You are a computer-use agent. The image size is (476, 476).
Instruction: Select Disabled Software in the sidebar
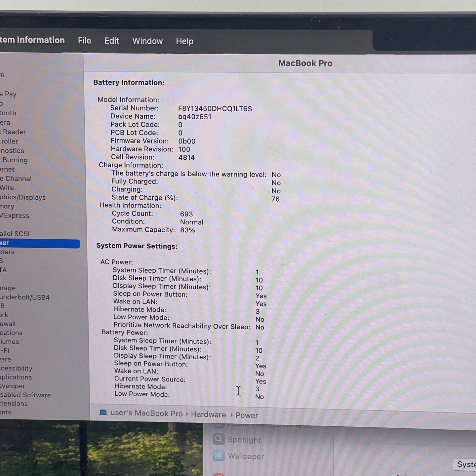click(x=25, y=395)
